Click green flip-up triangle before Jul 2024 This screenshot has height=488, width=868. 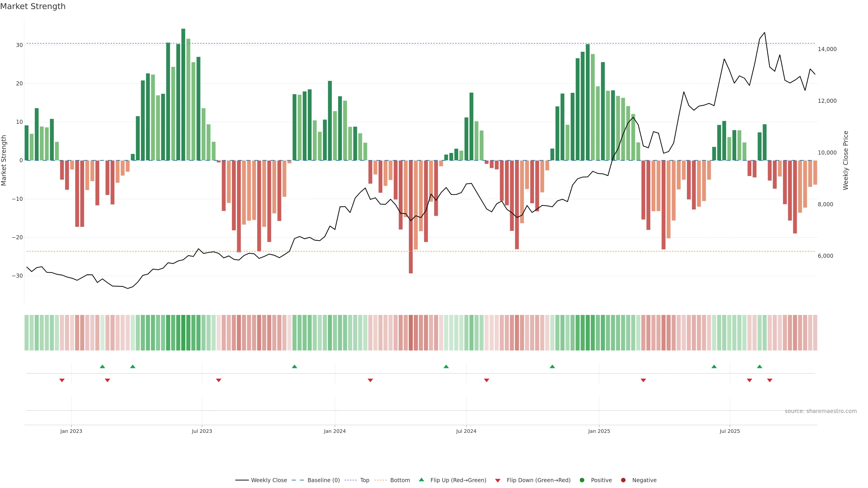(x=446, y=366)
